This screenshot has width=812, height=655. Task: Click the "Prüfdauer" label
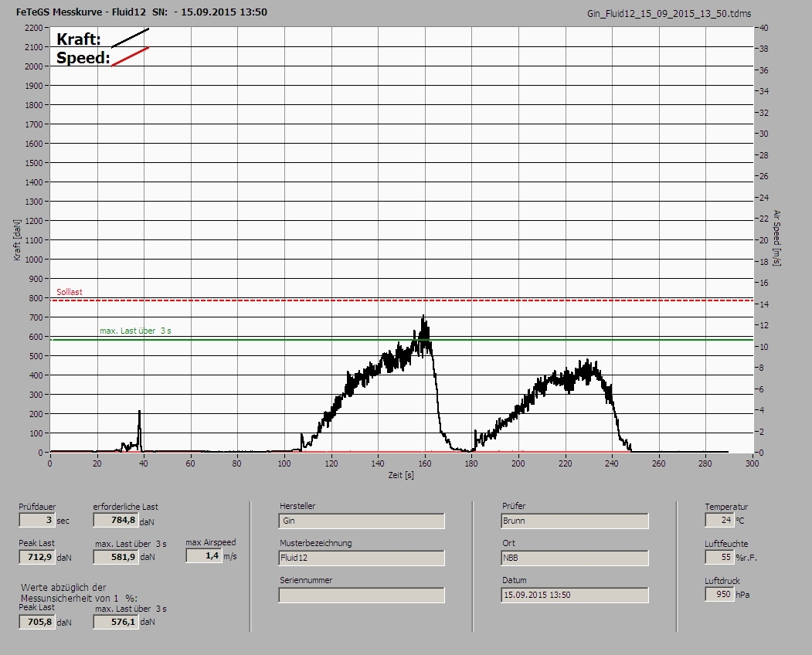37,507
